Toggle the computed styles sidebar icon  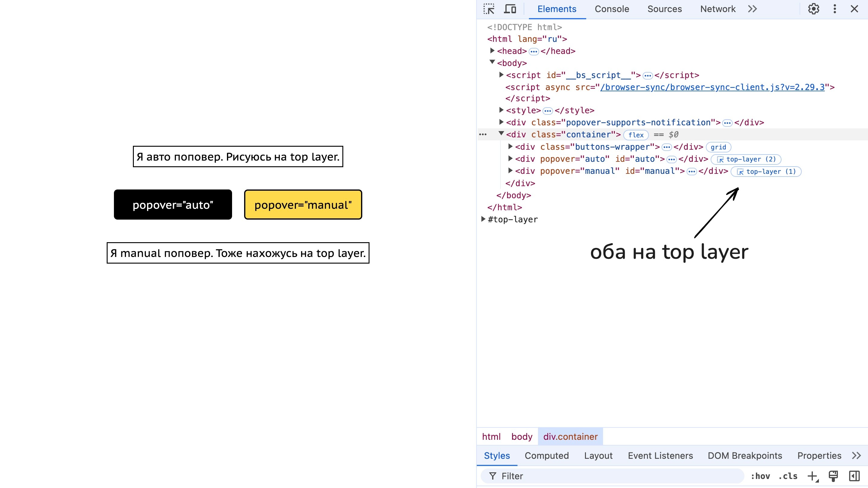[854, 476]
